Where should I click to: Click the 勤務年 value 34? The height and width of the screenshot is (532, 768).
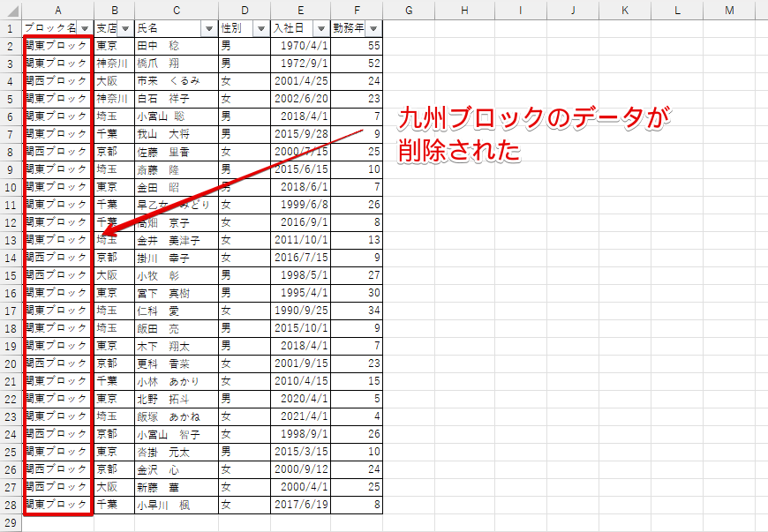tap(357, 311)
